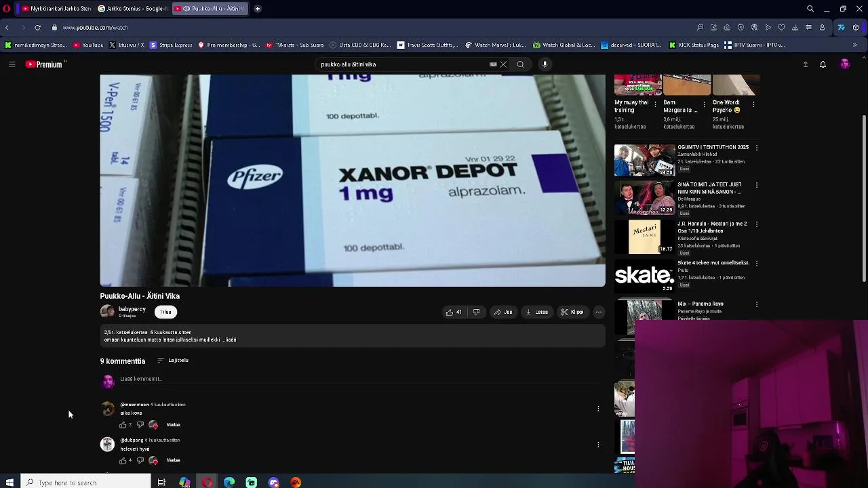Open options for 'SINÄ TOIMIT JA TEET' video
Image resolution: width=868 pixels, height=488 pixels.
click(757, 185)
